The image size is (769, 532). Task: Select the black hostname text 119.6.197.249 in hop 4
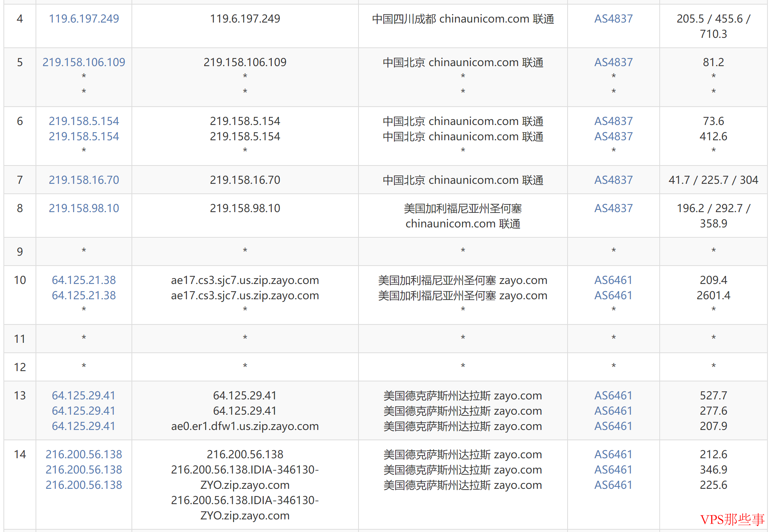point(245,19)
